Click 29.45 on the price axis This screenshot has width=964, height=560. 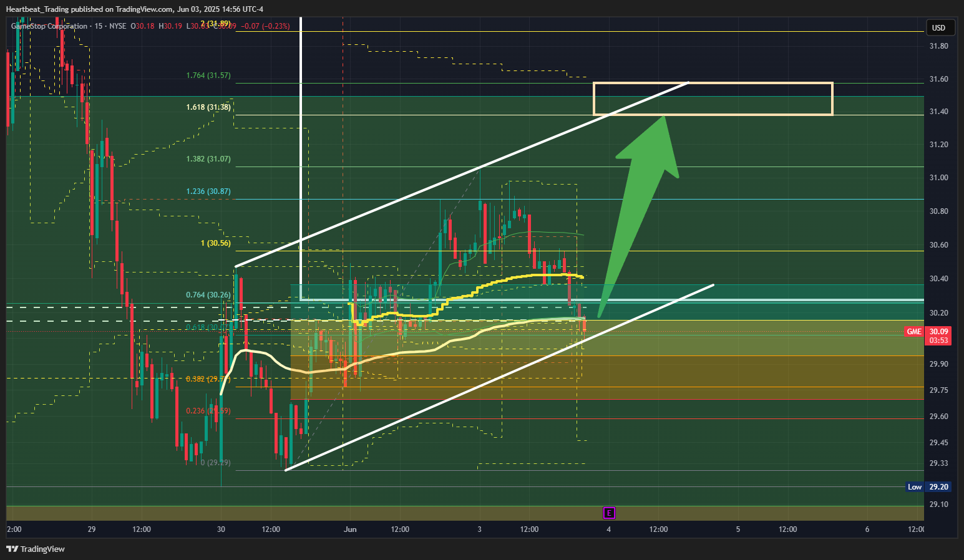(938, 443)
